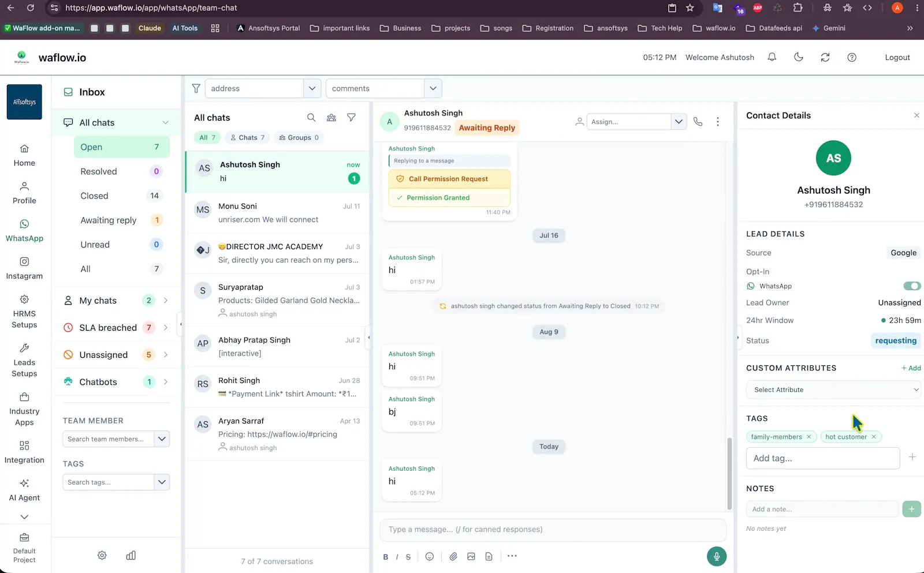
Task: Open the bar chart analytics icon
Action: pos(131,555)
